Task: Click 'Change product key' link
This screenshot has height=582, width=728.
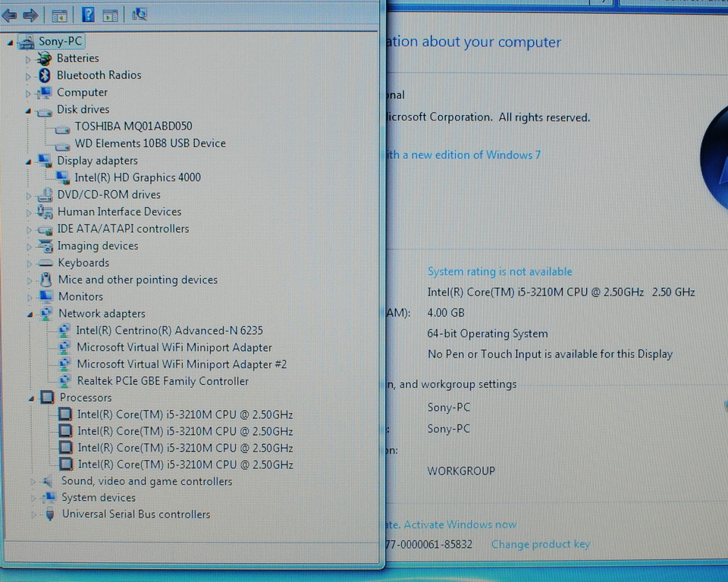Action: (x=541, y=544)
